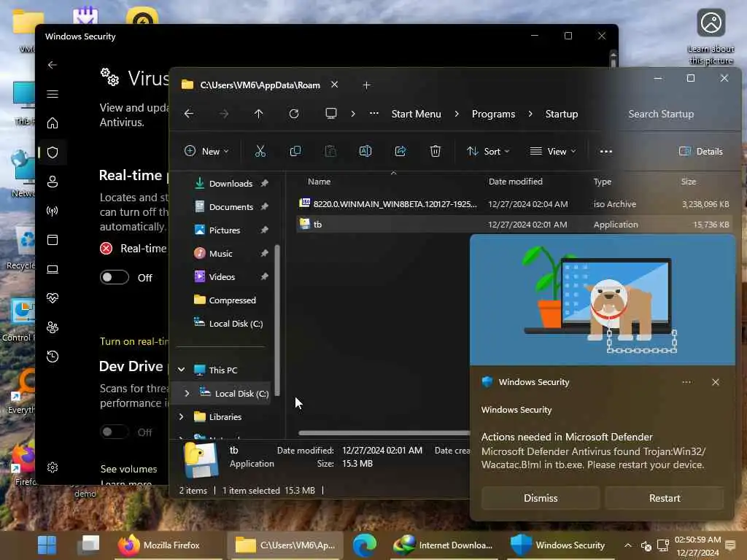Click the See volumes link in Windows Security

coord(128,469)
